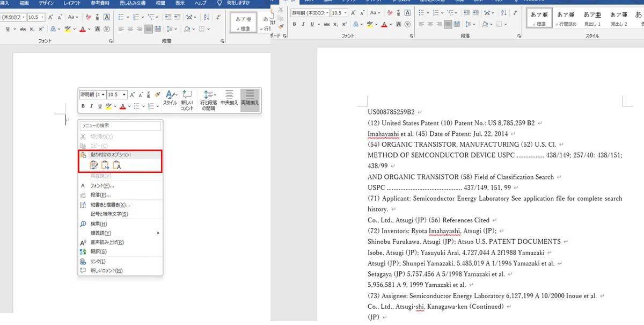The width and height of the screenshot is (644, 325).
Task: Click highlight color button in mini toolbar
Action: (x=108, y=106)
